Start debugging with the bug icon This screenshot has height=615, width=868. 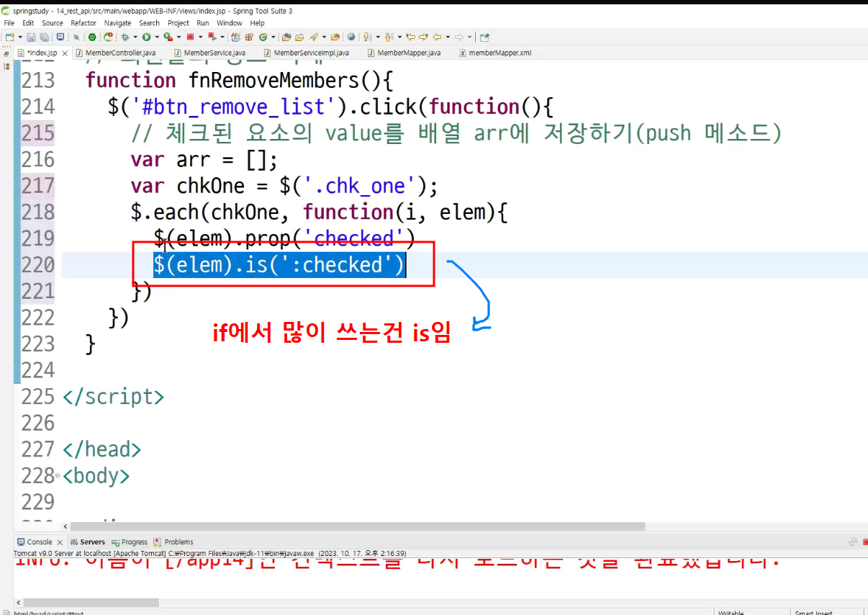coord(125,37)
